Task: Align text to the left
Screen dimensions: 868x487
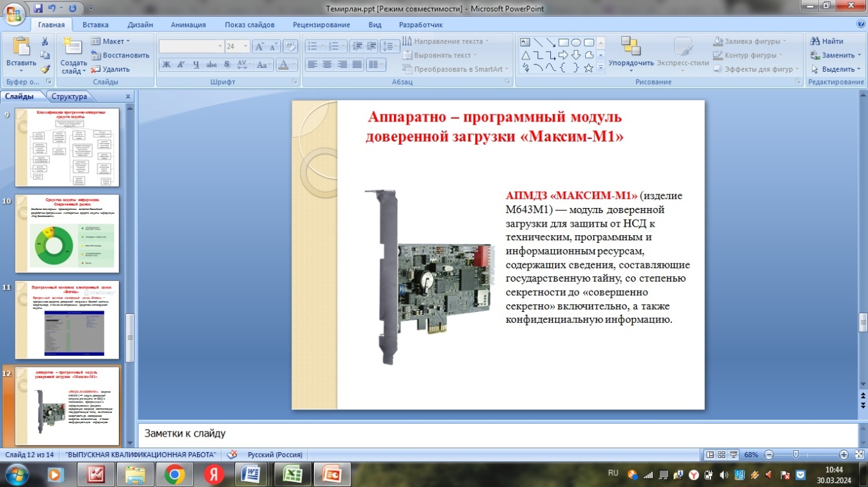Action: 313,65
